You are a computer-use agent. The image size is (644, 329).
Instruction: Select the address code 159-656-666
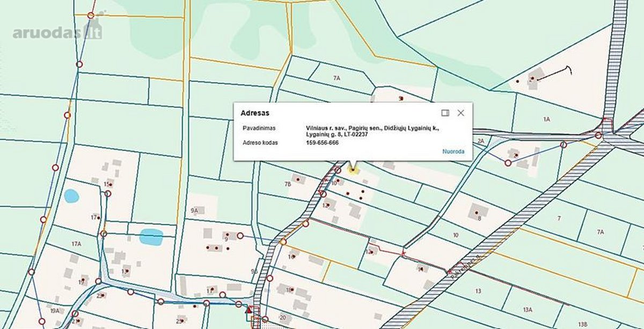click(322, 143)
